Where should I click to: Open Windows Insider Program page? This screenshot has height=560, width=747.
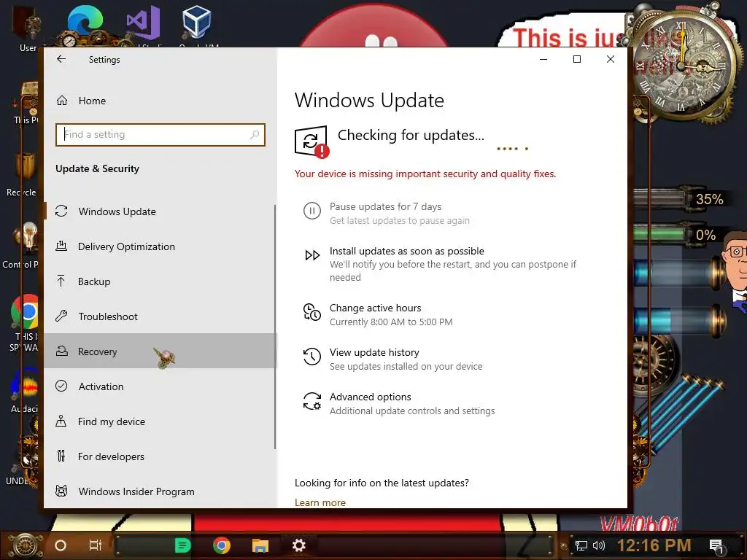click(160, 491)
